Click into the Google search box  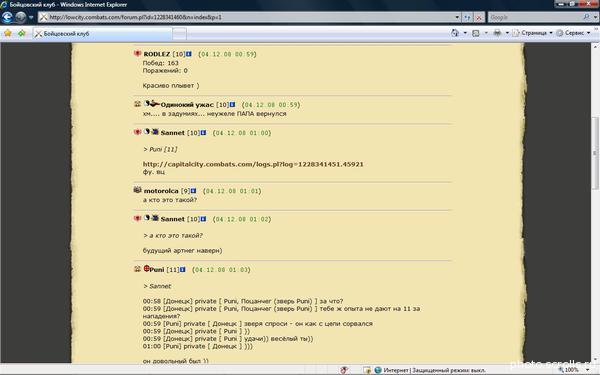tap(534, 17)
